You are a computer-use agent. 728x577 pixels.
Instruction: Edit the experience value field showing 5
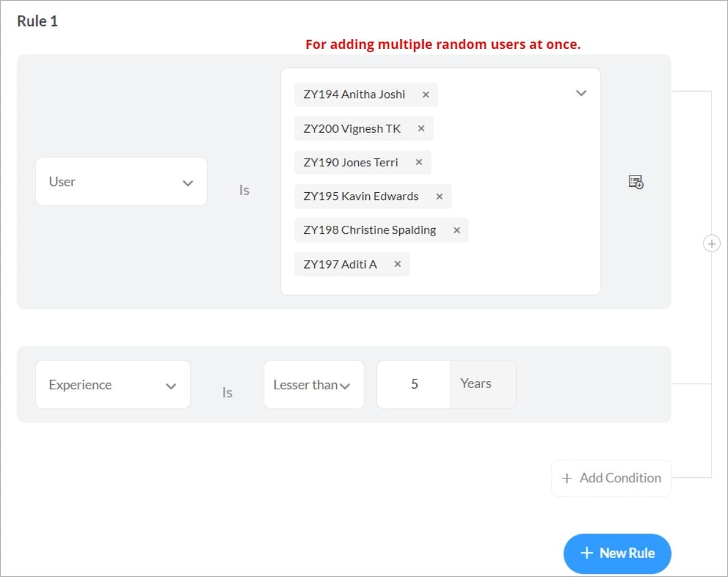(414, 384)
